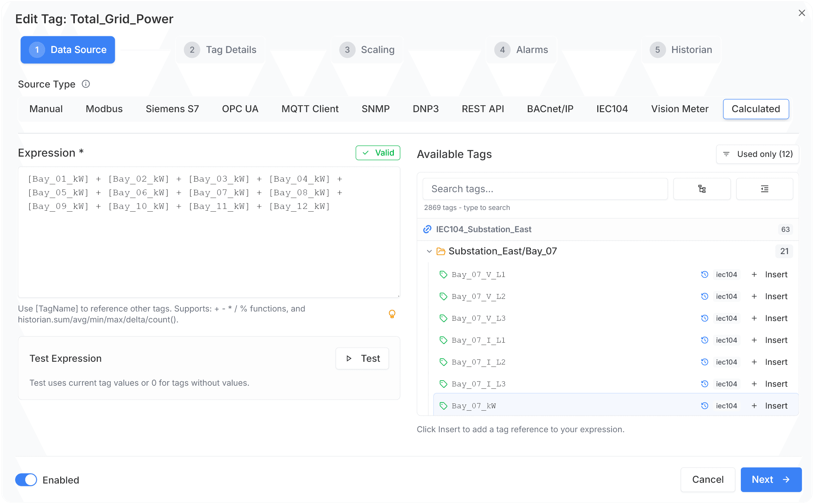Click the tag icon for Bay_07_I_L2
Viewport: 814px width, 504px height.
coord(443,362)
